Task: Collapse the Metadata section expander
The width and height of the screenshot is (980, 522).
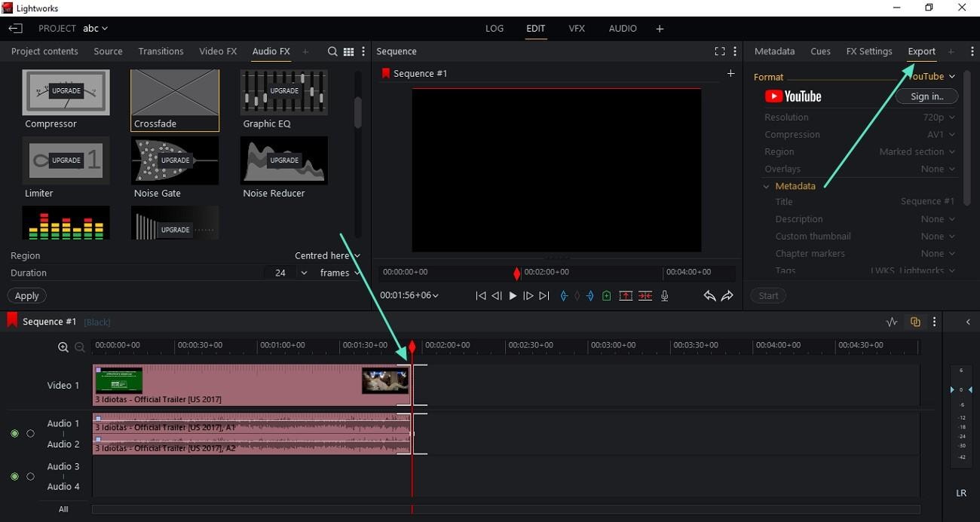Action: (766, 186)
